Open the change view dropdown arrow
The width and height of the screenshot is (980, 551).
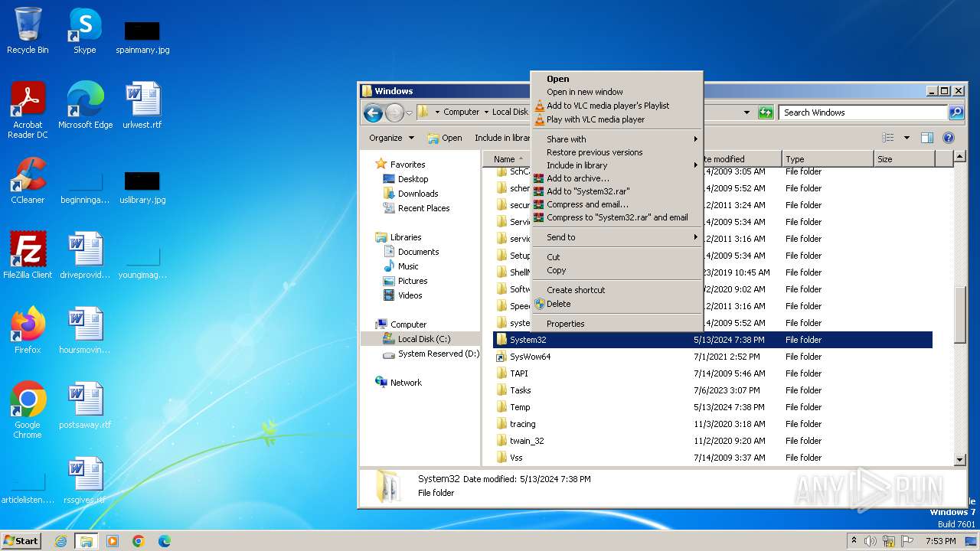pos(906,138)
